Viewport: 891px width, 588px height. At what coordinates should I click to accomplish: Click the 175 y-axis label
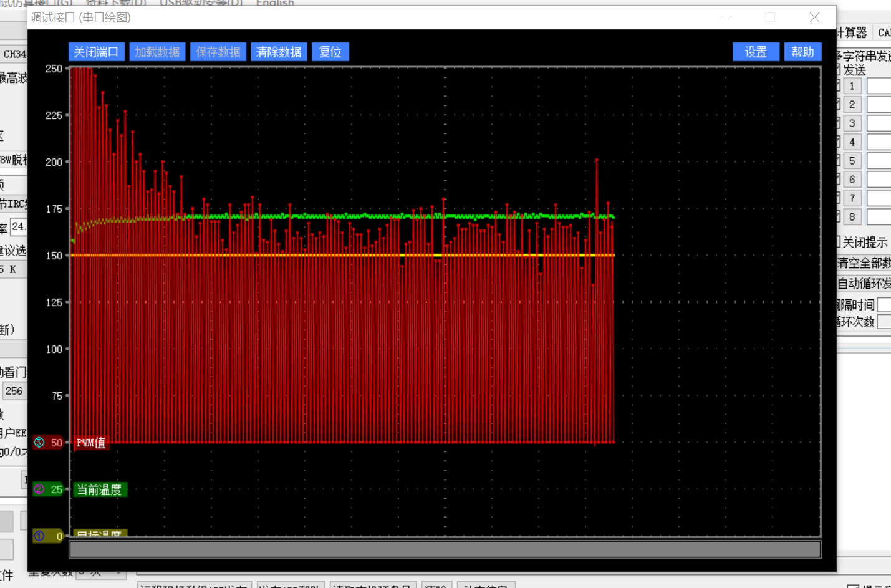tap(54, 209)
